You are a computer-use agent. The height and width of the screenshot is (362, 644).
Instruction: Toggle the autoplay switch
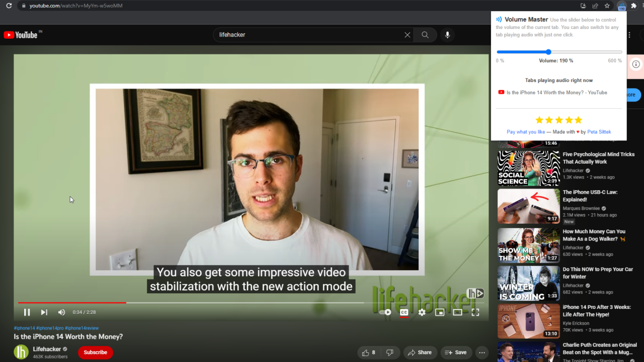pos(385,312)
